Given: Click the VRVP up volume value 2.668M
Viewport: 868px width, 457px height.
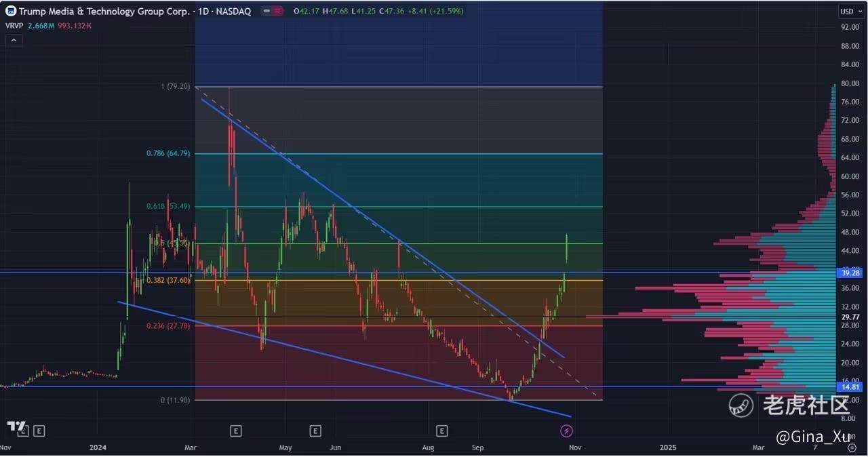Looking at the screenshot, I should pos(41,25).
